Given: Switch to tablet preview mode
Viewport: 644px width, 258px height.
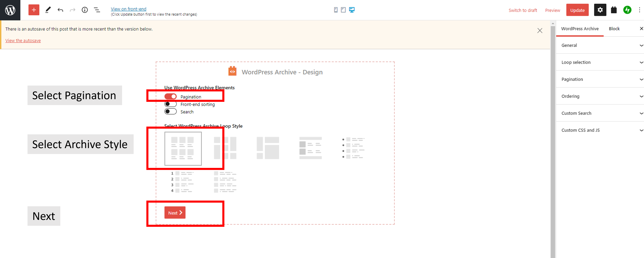Looking at the screenshot, I should (343, 10).
